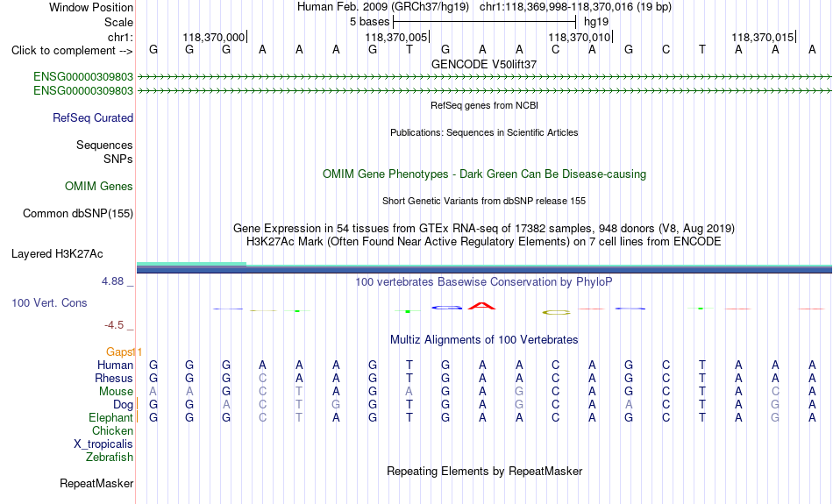Viewport: 833px width, 504px height.
Task: Click 'Publications: Sequences in Scientific Articles' title
Action: pos(484,132)
